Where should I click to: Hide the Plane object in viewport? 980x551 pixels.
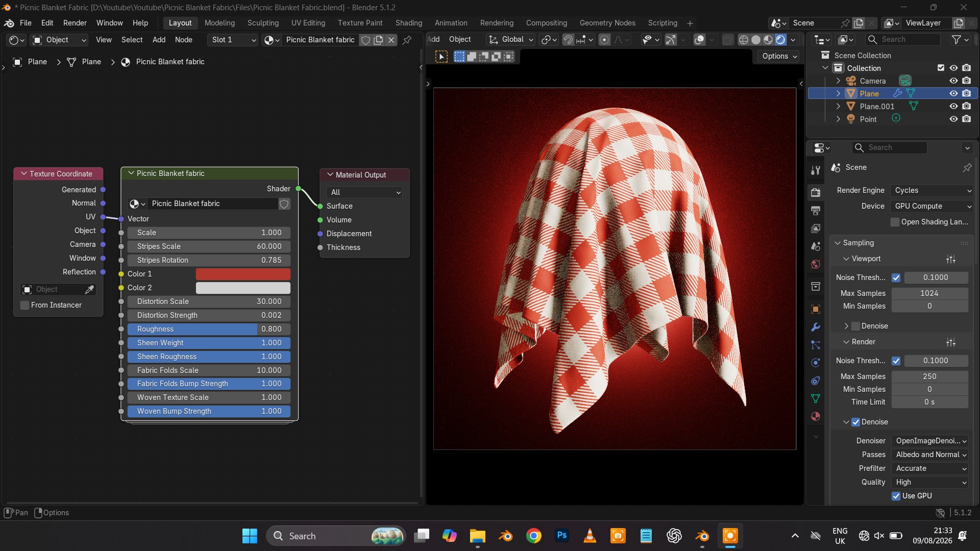point(953,93)
